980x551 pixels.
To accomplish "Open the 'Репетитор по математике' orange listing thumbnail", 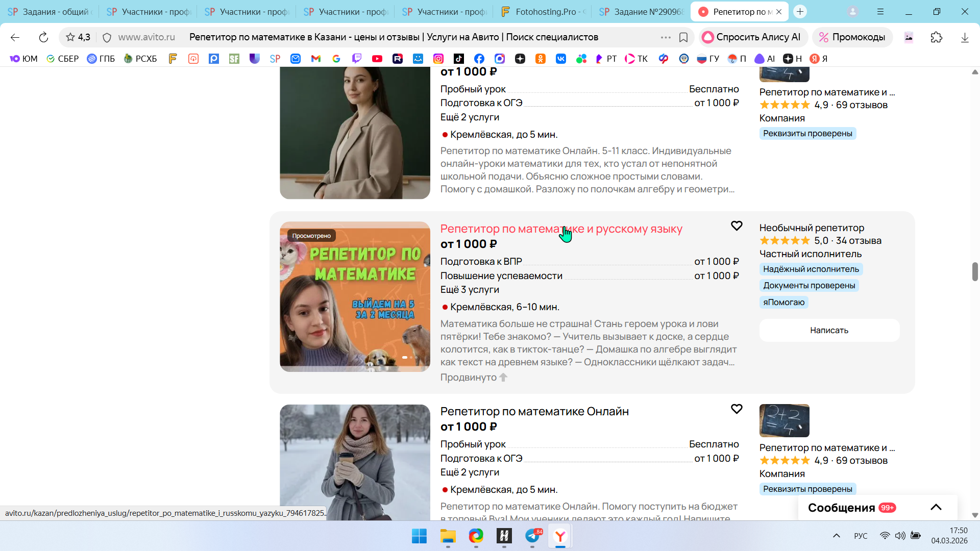I will pos(355,296).
